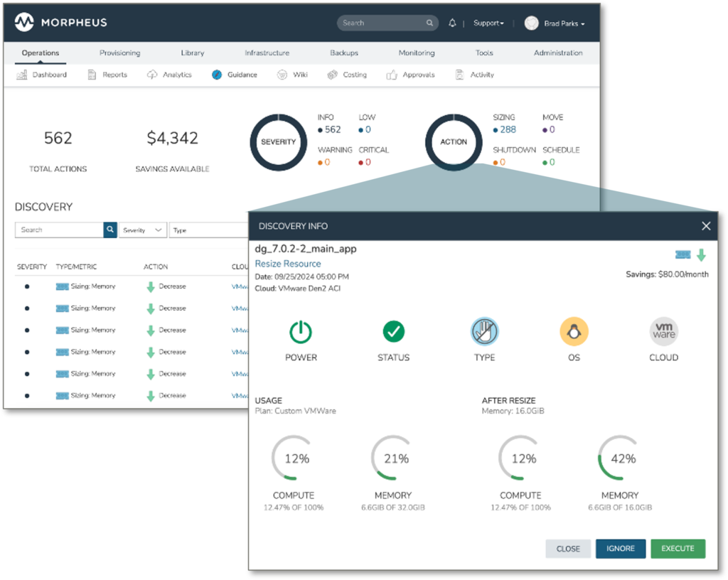728x580 pixels.
Task: Click blue search button in Discovery filter
Action: coord(110,230)
